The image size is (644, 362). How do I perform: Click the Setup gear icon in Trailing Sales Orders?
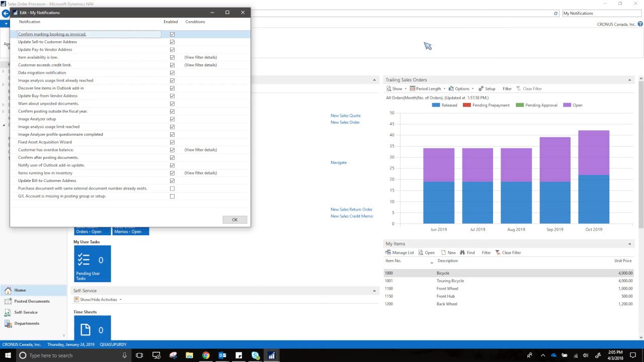point(481,88)
